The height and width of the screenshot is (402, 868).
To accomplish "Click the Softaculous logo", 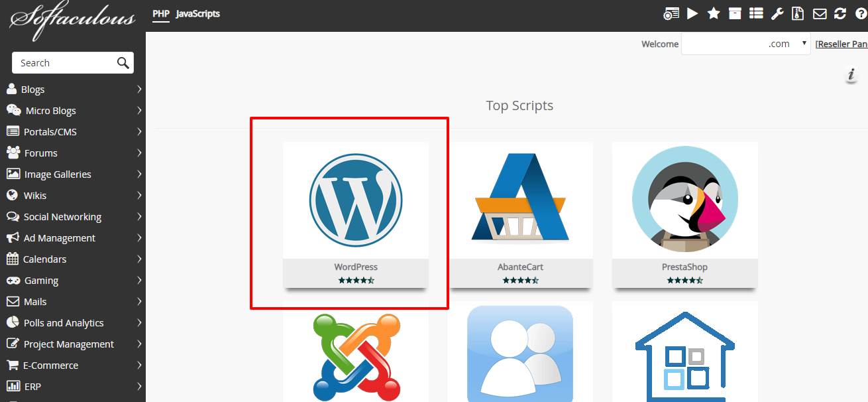I will (x=73, y=21).
